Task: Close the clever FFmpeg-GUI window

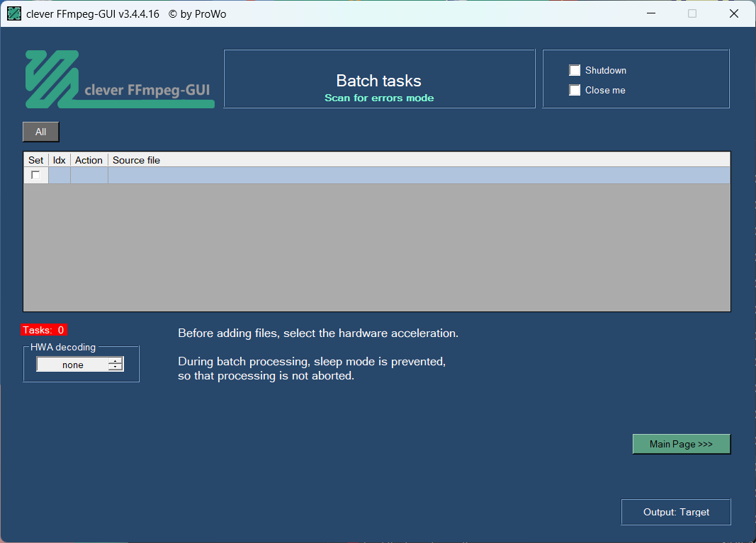Action: pyautogui.click(x=734, y=13)
